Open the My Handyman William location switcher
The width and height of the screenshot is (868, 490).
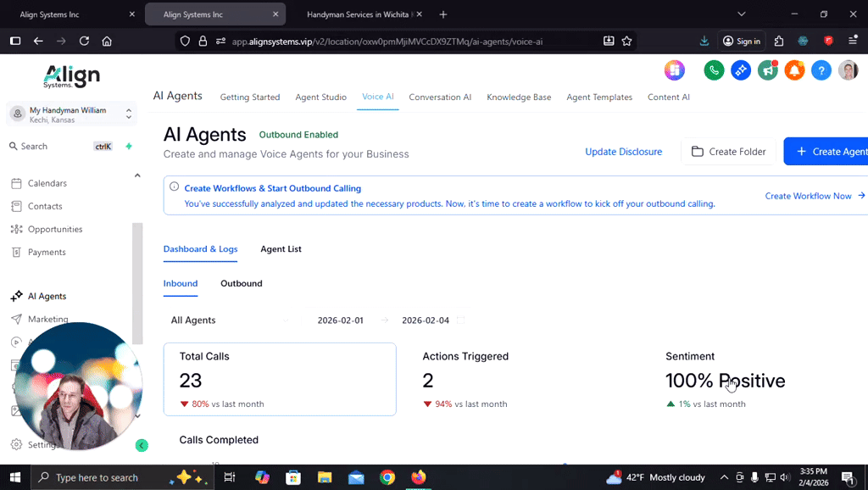click(71, 114)
